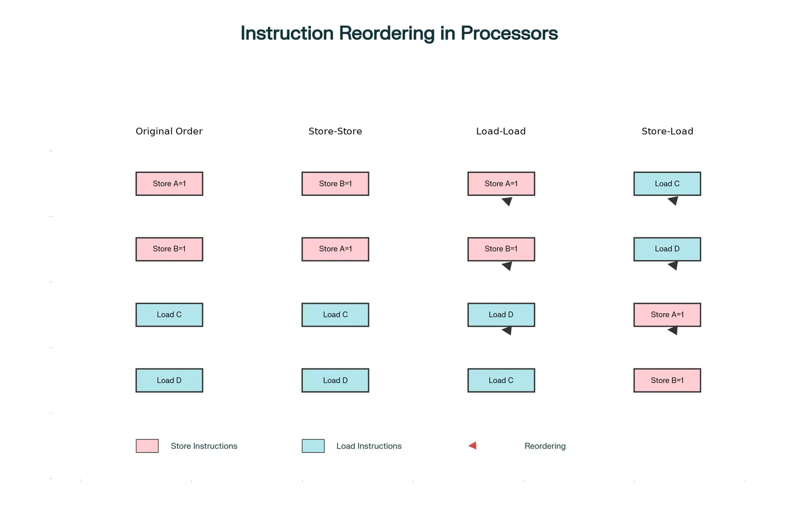
Task: Click the blue Load Instructions legend swatch
Action: pyautogui.click(x=313, y=446)
